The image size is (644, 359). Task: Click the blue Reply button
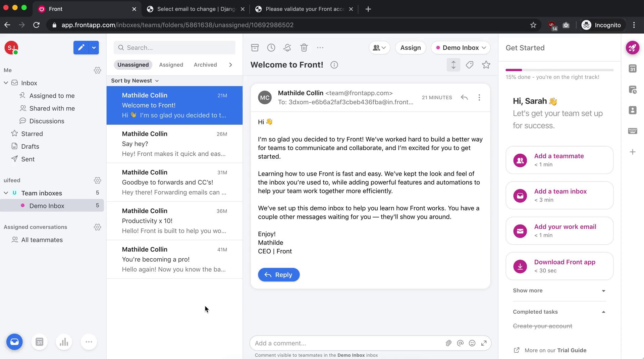(x=279, y=275)
